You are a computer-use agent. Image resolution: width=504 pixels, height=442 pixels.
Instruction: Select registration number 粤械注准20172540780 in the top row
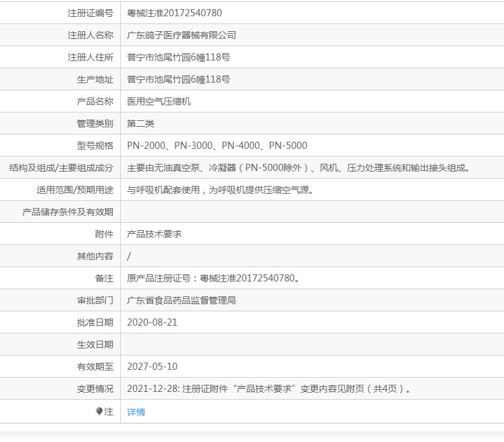pyautogui.click(x=174, y=13)
